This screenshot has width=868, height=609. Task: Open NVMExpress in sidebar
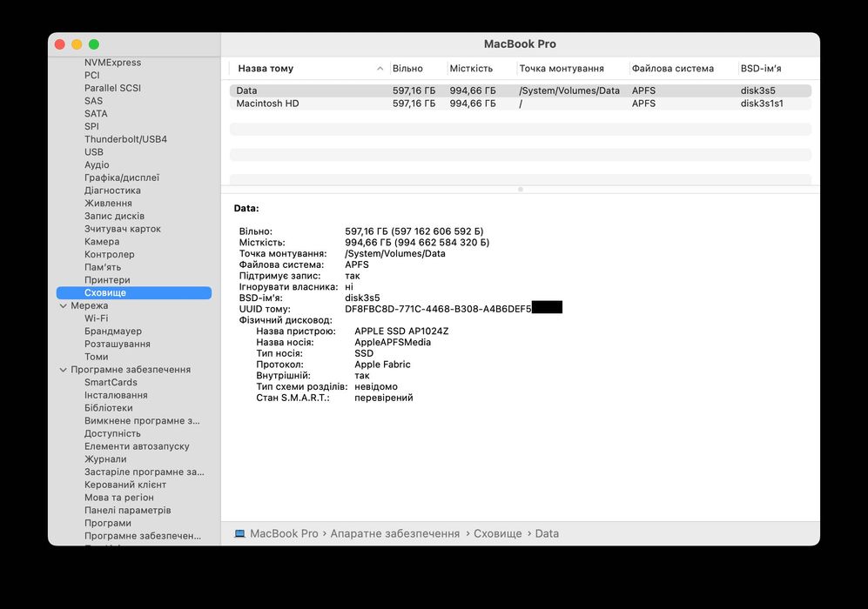click(112, 63)
